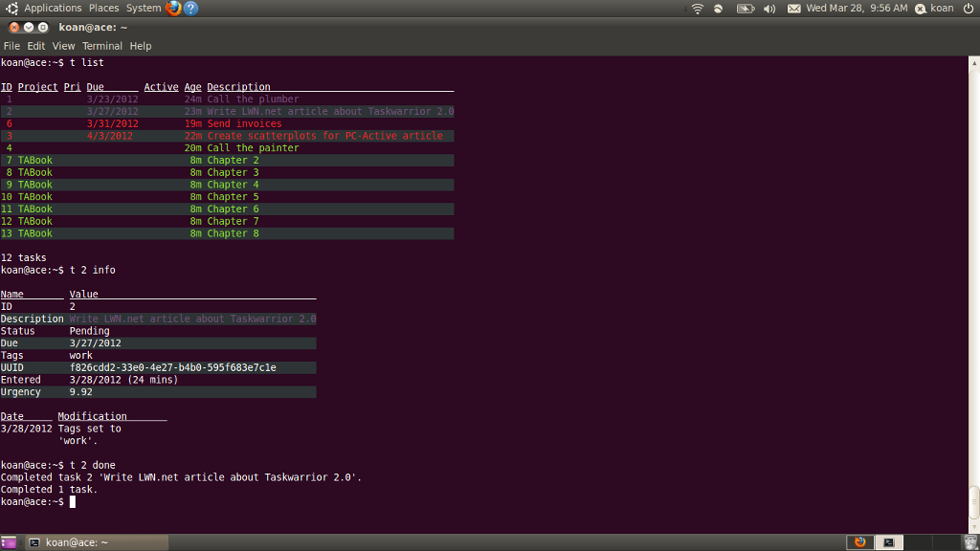The image size is (980, 551).
Task: Switch to the Firefox workspace in bottom panel
Action: pyautogui.click(x=860, y=542)
